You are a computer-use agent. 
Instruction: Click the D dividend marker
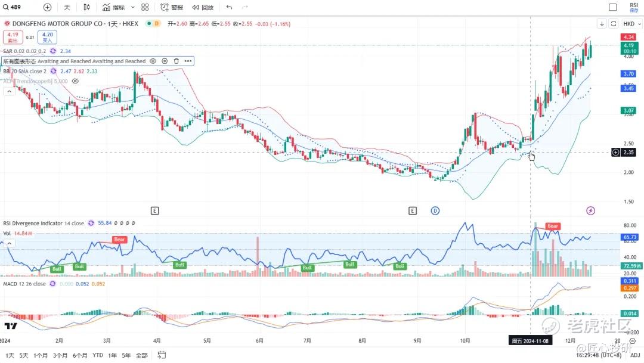pos(435,210)
